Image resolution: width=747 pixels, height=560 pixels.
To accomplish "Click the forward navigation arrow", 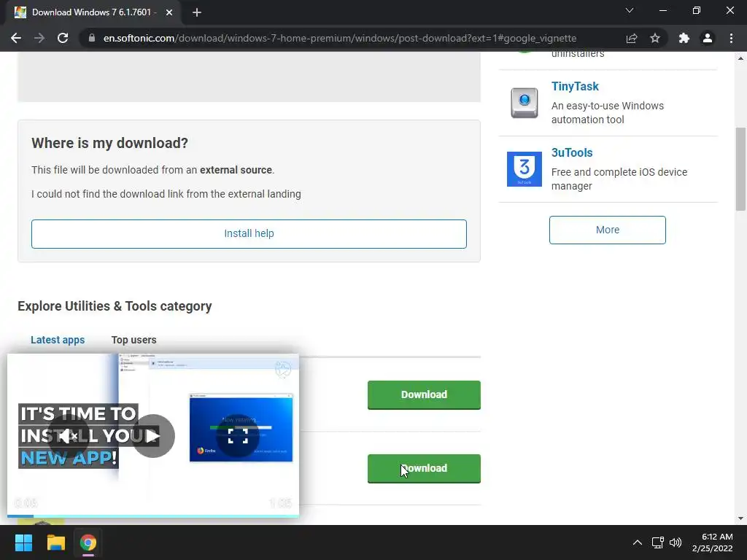I will [39, 38].
